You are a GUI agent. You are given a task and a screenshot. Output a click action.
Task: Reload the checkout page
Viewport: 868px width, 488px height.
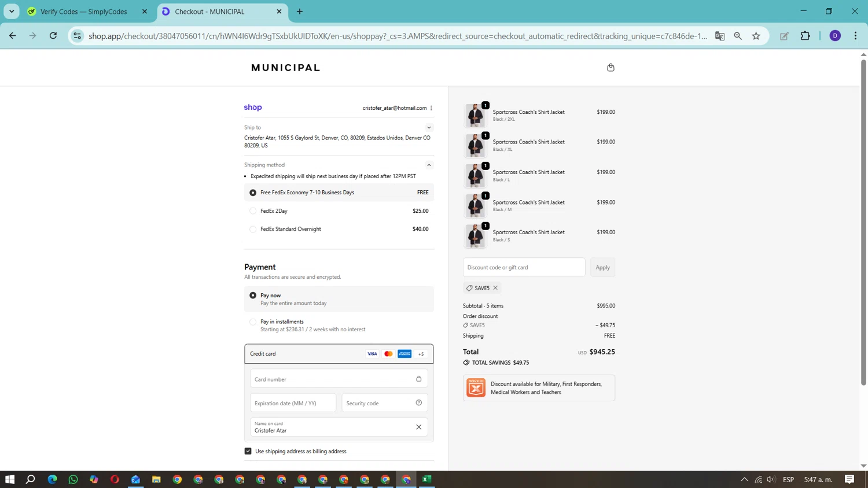click(x=53, y=36)
